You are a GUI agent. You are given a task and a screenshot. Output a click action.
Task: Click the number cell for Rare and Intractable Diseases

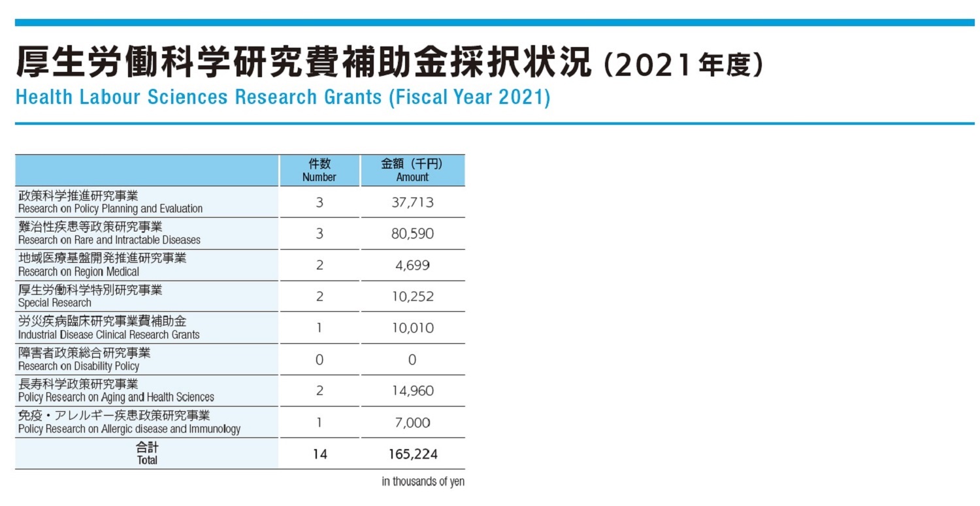[319, 234]
